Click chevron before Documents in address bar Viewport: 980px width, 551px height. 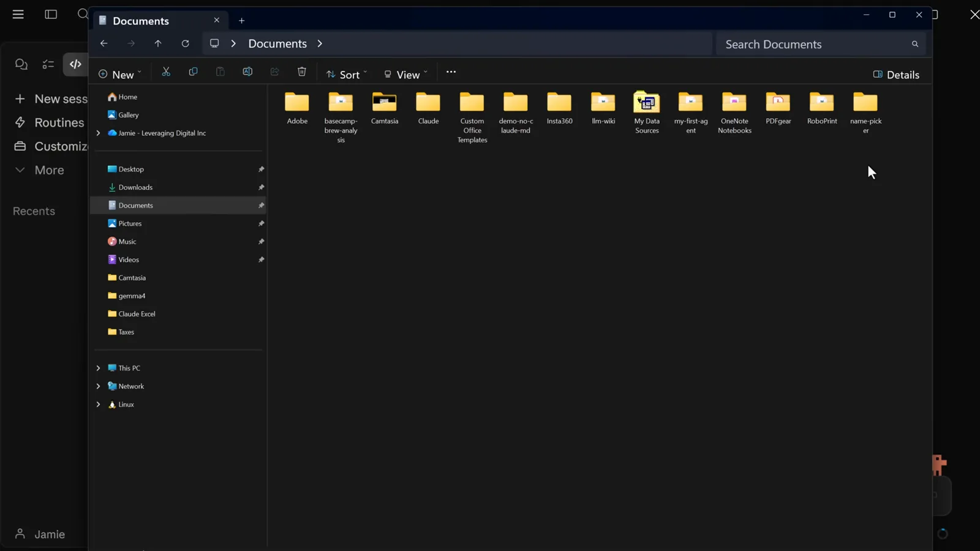pos(233,43)
